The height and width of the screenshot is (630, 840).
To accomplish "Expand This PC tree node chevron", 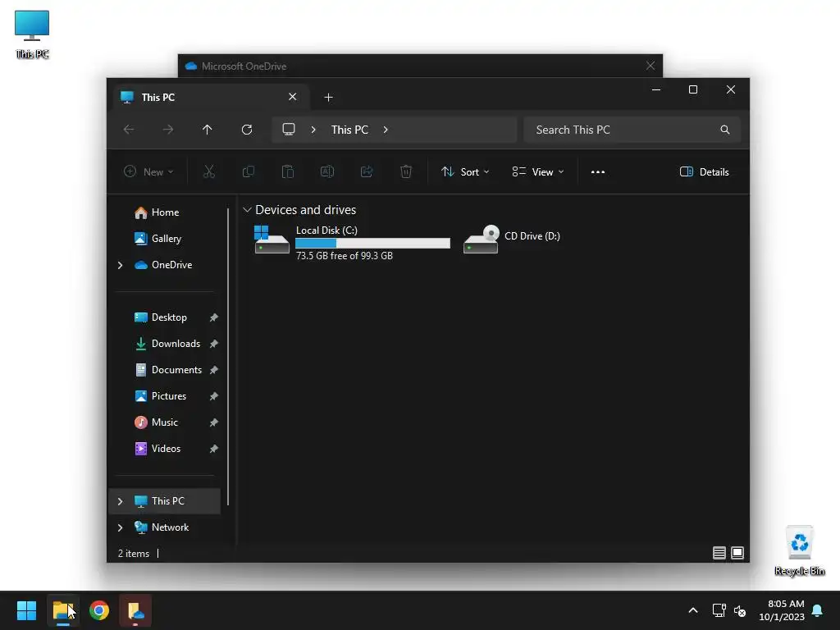I will 120,501.
